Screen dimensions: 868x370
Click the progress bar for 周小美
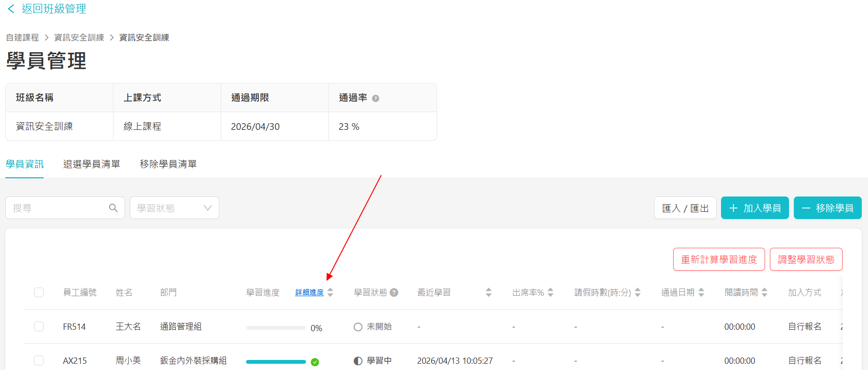coord(276,362)
